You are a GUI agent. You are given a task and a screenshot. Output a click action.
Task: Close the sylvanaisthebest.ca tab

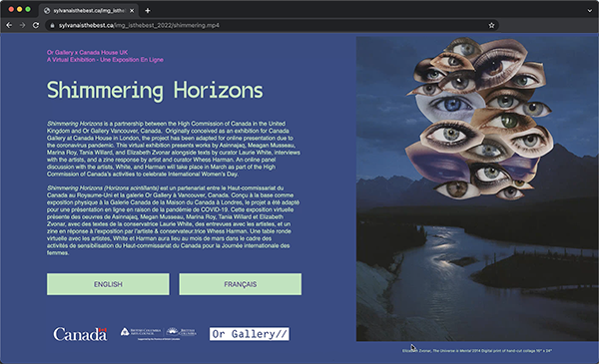click(x=132, y=11)
